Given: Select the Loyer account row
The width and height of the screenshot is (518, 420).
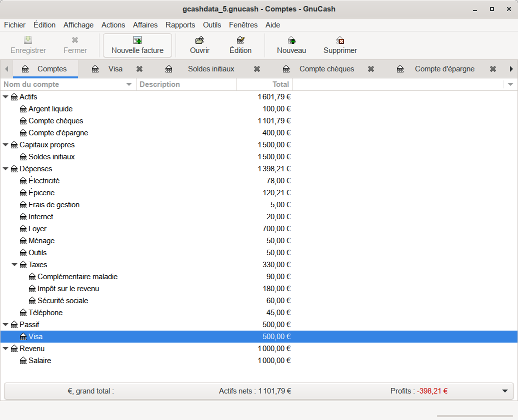Looking at the screenshot, I should pyautogui.click(x=37, y=229).
